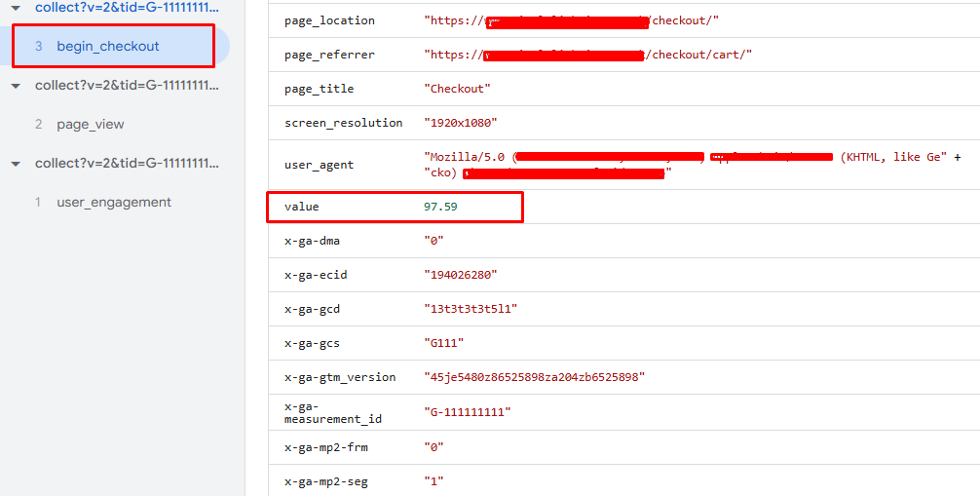Click the x-ga-gtm_version value string
Viewport: 980px width, 496px height.
535,377
